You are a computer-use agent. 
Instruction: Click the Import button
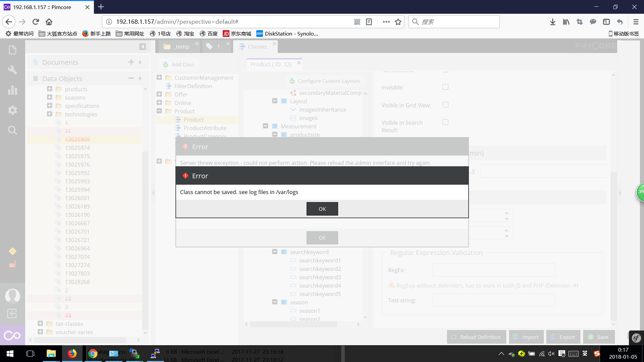click(x=526, y=337)
